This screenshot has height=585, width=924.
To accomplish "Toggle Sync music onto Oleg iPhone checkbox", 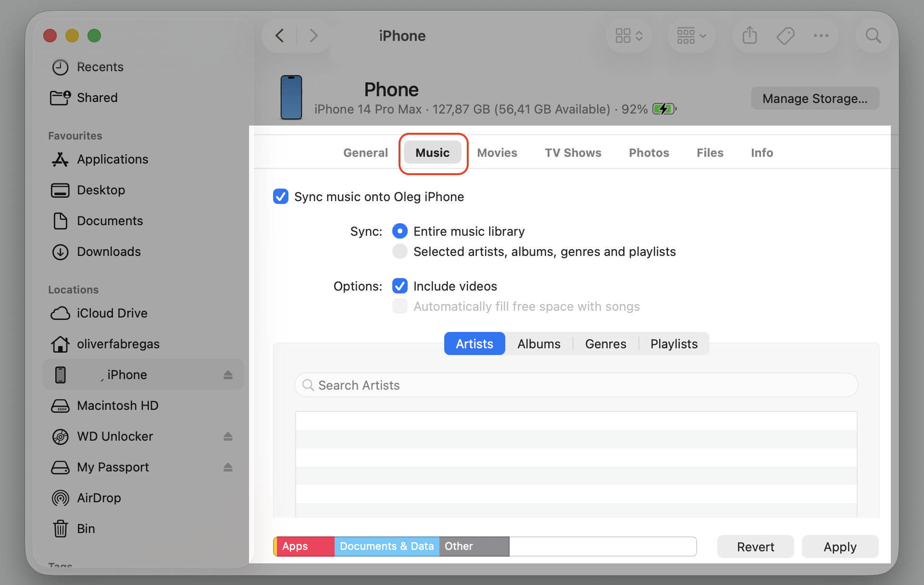I will click(281, 196).
